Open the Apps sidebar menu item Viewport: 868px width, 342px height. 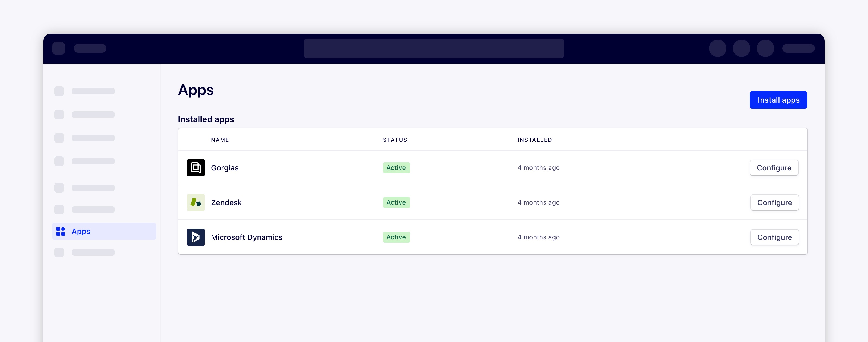(104, 231)
